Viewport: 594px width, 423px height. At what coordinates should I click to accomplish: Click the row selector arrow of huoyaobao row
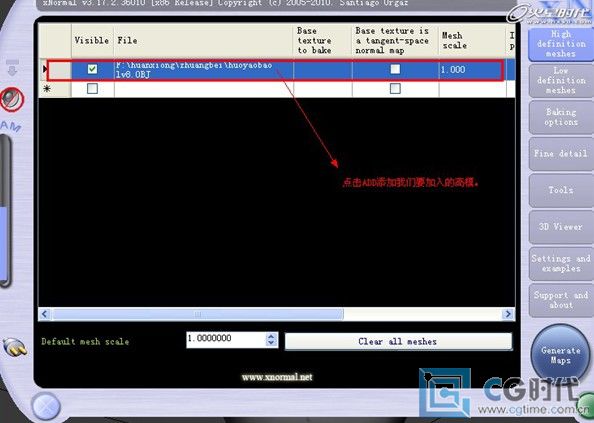[x=55, y=69]
